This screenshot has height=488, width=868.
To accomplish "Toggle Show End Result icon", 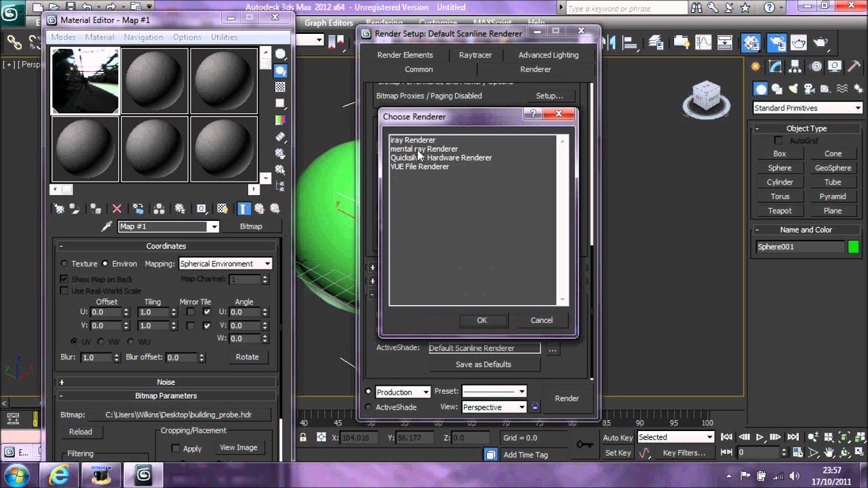I will 243,209.
